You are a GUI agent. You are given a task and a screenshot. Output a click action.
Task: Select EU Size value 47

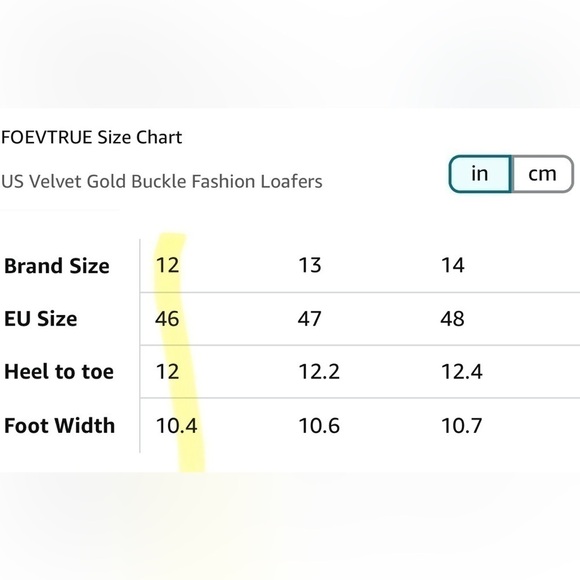pyautogui.click(x=310, y=319)
